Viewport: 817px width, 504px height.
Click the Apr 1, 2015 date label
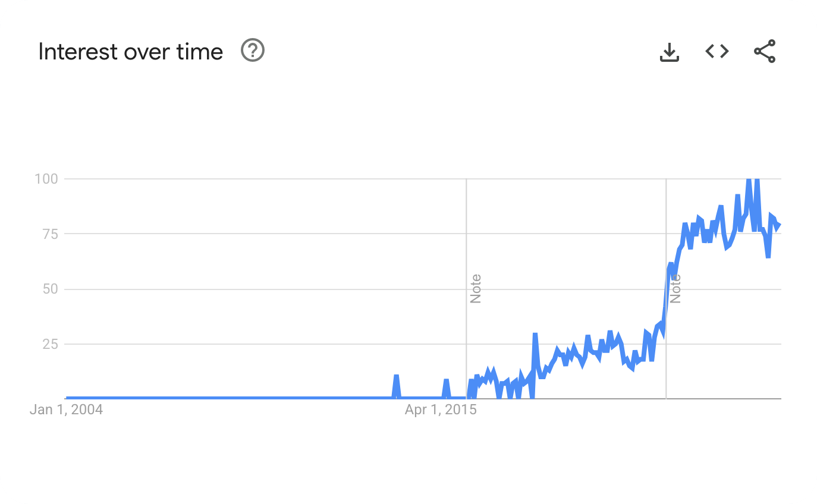pyautogui.click(x=441, y=409)
